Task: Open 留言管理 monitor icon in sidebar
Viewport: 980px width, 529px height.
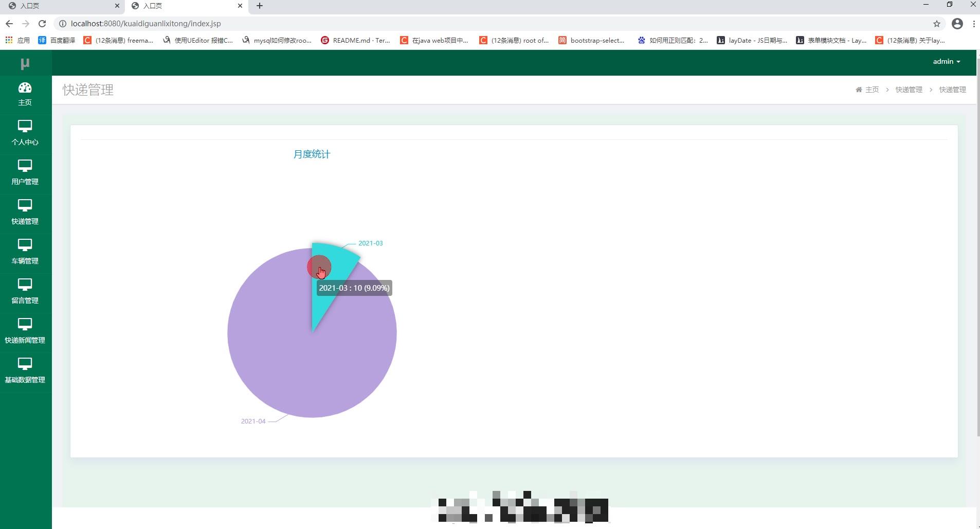Action: point(25,285)
